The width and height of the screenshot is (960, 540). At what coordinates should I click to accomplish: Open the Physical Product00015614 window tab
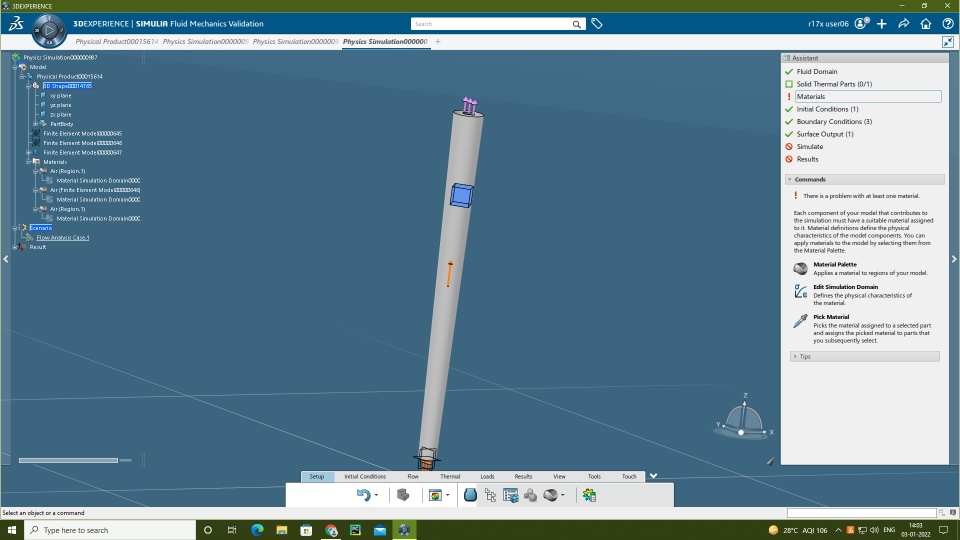coord(116,42)
